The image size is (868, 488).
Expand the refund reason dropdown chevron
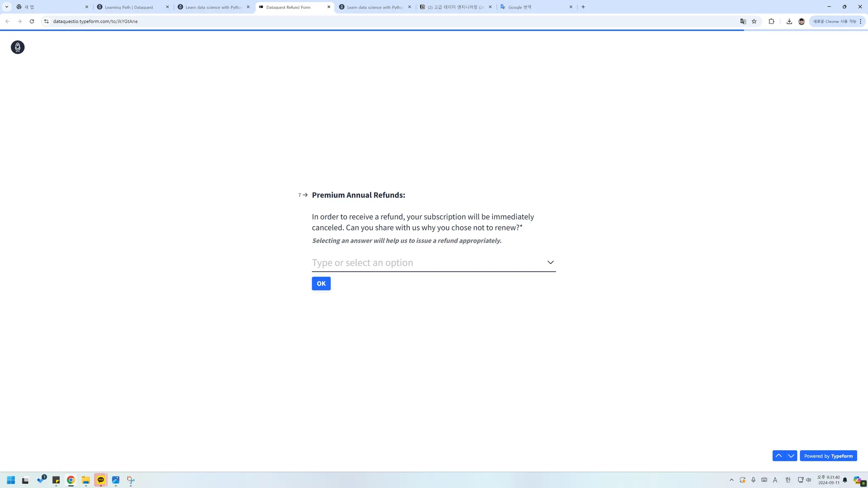pos(550,263)
